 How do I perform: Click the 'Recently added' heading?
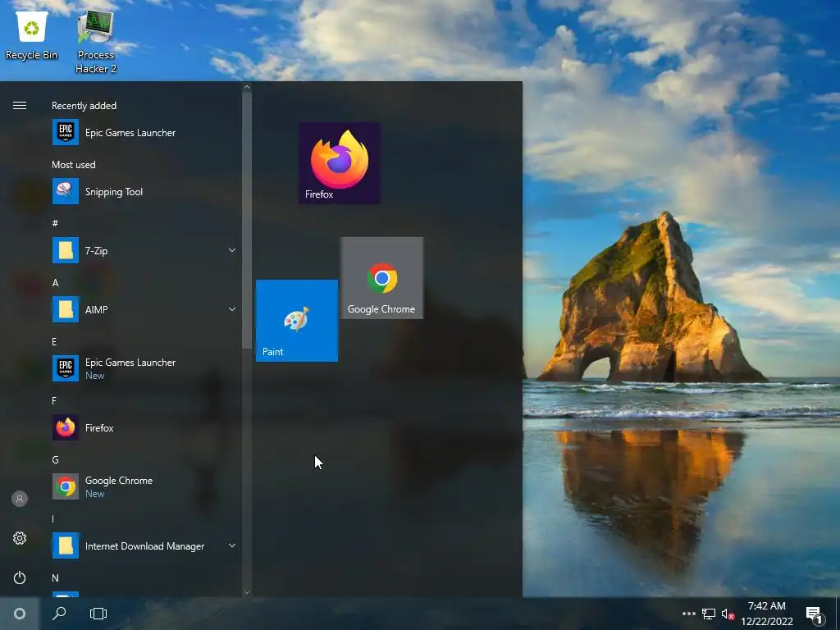tap(84, 106)
